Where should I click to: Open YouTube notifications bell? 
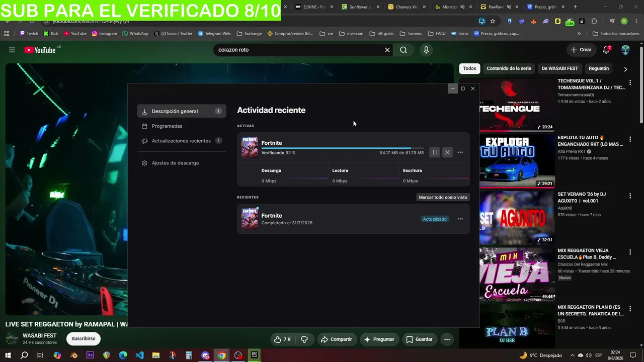click(606, 50)
